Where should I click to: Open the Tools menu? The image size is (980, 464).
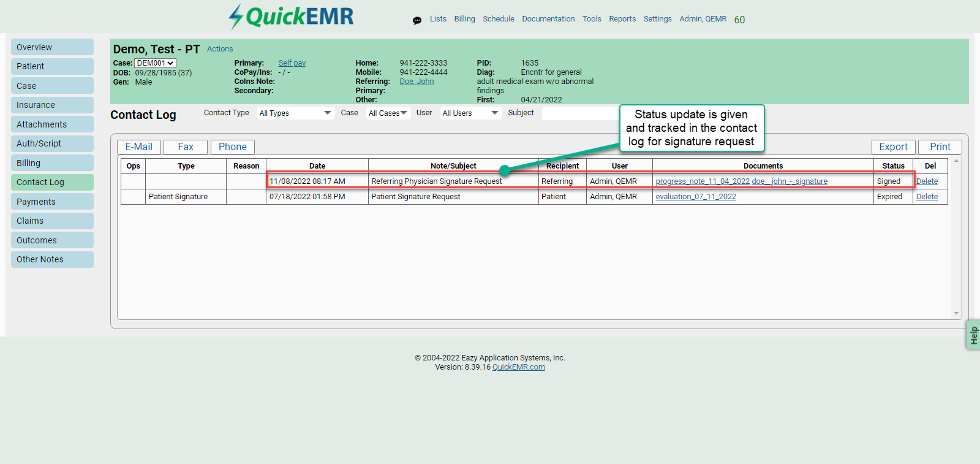coord(592,19)
